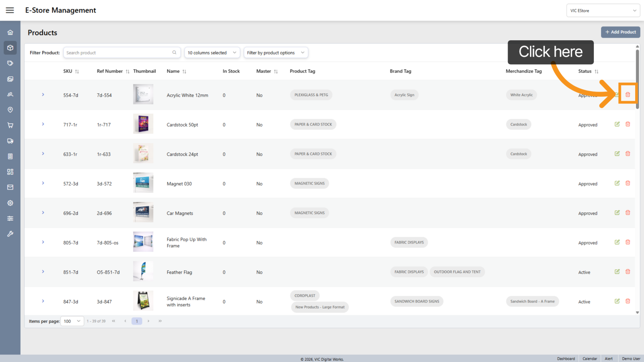Click the delivery truck sidebar icon

pyautogui.click(x=10, y=141)
